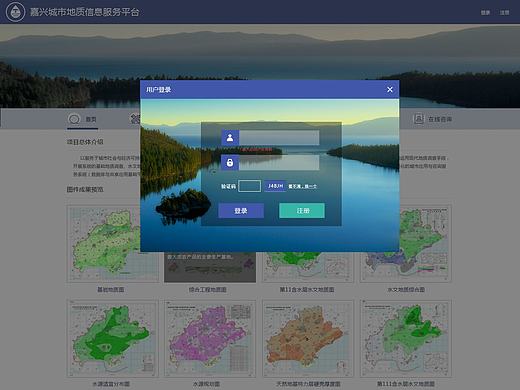Viewport: 520px width, 390px height.
Task: Click the 水源规划图 caption text
Action: click(x=206, y=384)
